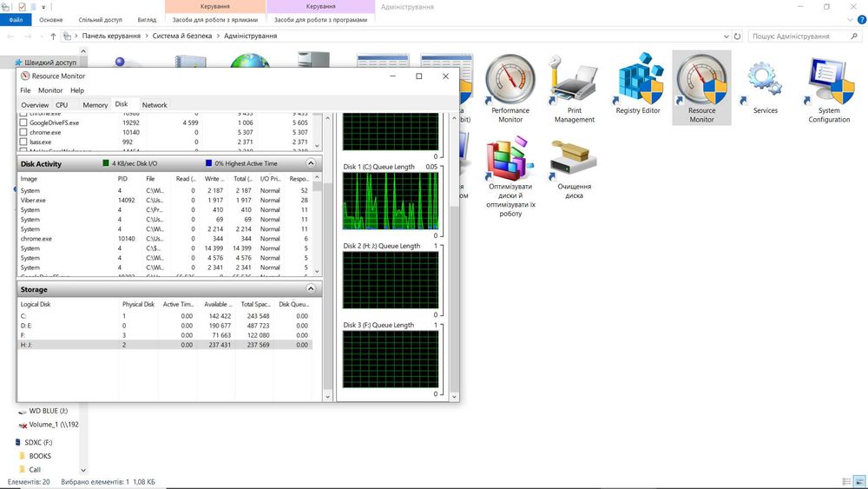Click the green Disk I/O legend swatch
The width and height of the screenshot is (868, 489).
(106, 163)
